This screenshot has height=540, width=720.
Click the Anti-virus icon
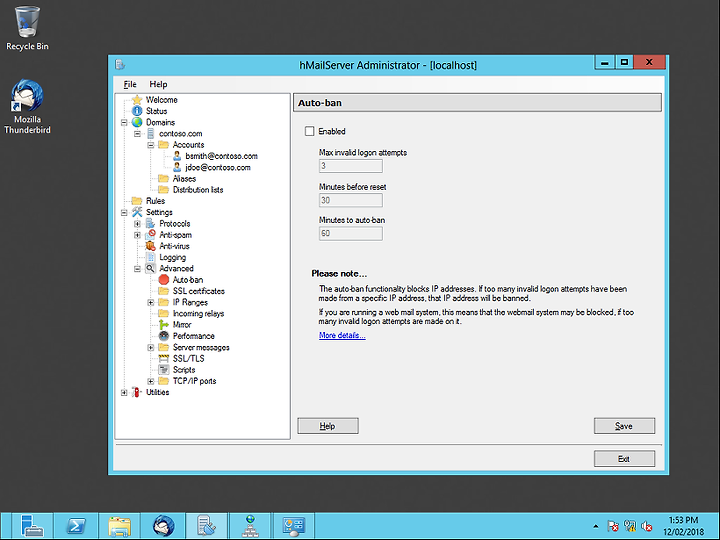coord(150,246)
